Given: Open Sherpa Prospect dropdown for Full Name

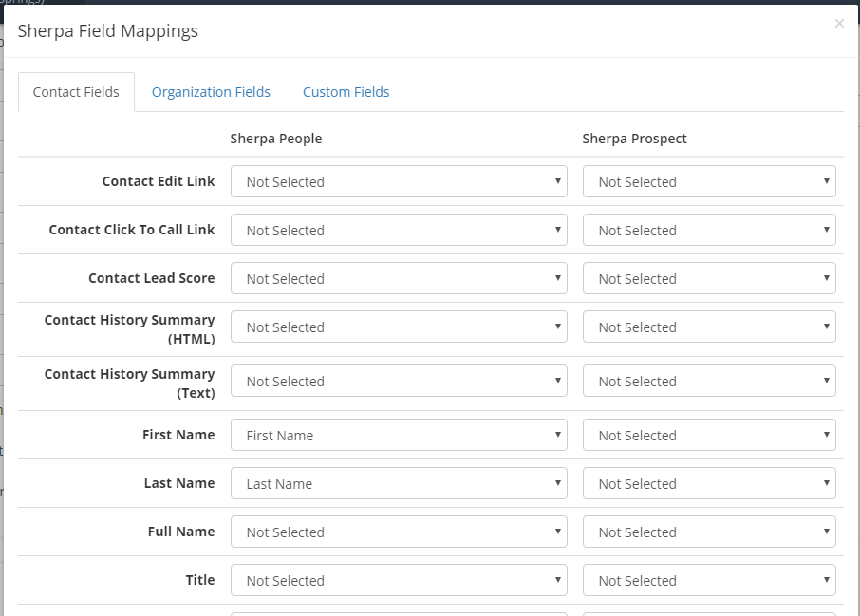Looking at the screenshot, I should (709, 532).
